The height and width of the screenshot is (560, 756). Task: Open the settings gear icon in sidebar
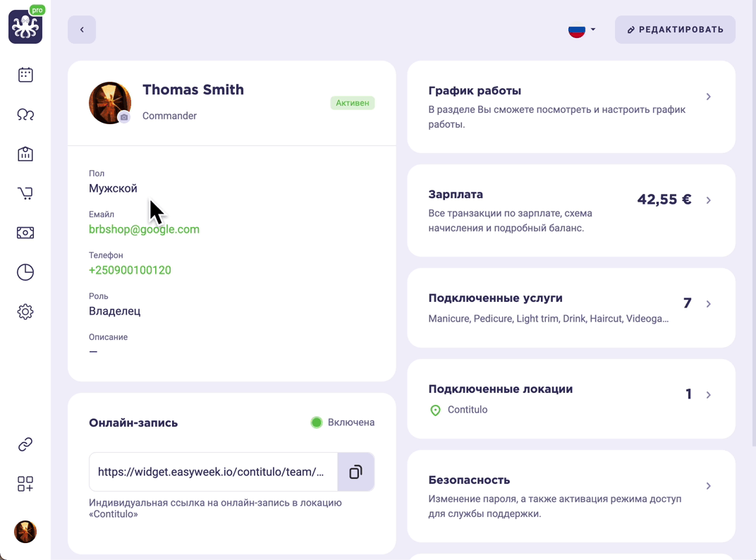[x=25, y=312]
